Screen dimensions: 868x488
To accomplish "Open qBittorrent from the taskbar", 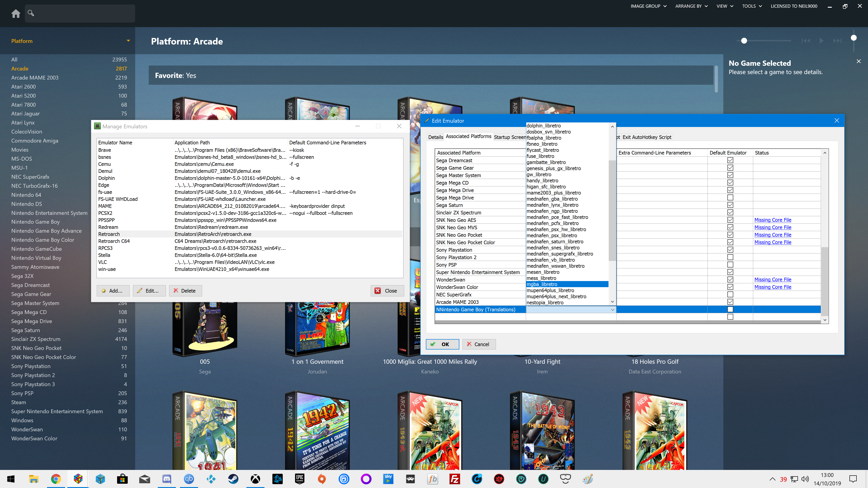I will [189, 479].
